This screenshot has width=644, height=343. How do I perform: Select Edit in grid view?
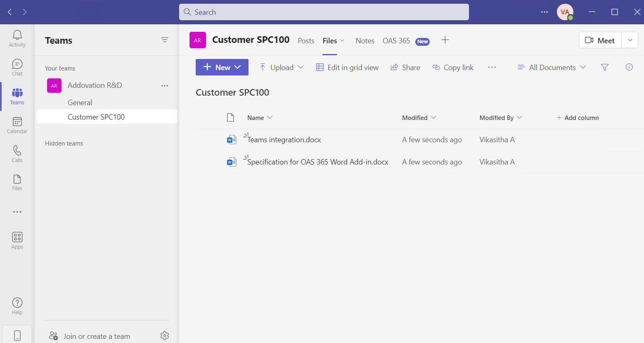(x=347, y=67)
